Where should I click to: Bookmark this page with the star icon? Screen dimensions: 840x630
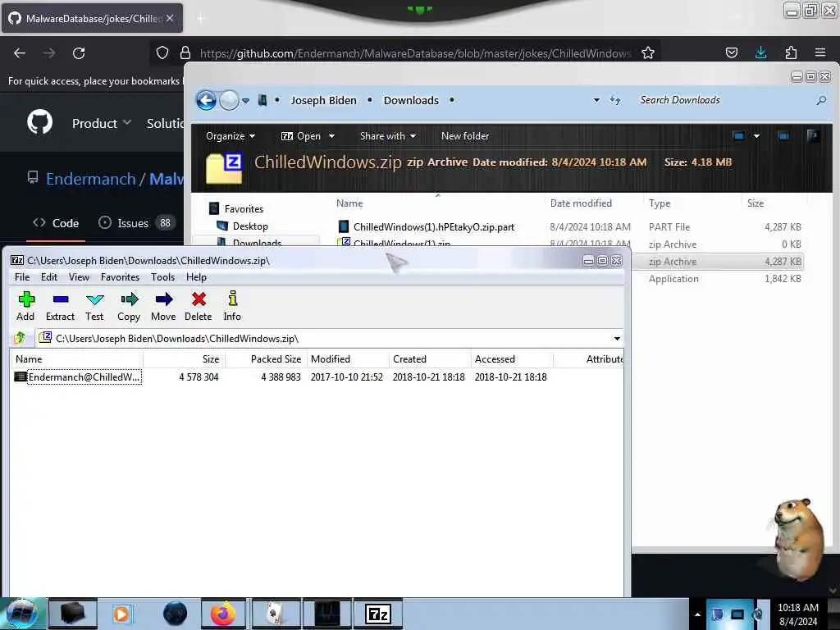click(648, 53)
